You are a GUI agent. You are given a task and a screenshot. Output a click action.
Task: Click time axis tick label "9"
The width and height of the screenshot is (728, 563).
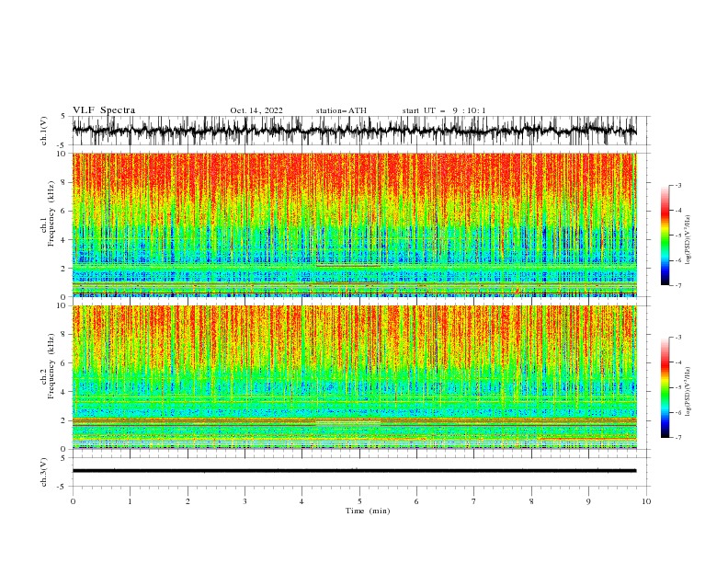[588, 501]
